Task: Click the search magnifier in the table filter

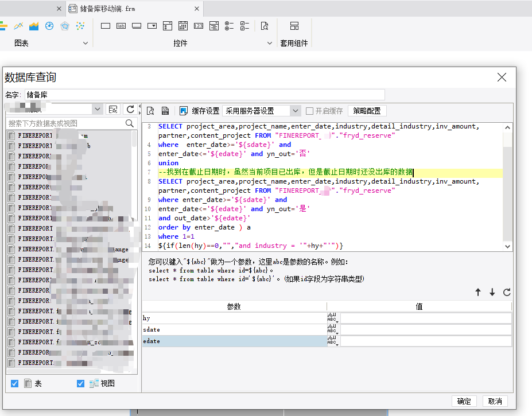Action: click(130, 123)
